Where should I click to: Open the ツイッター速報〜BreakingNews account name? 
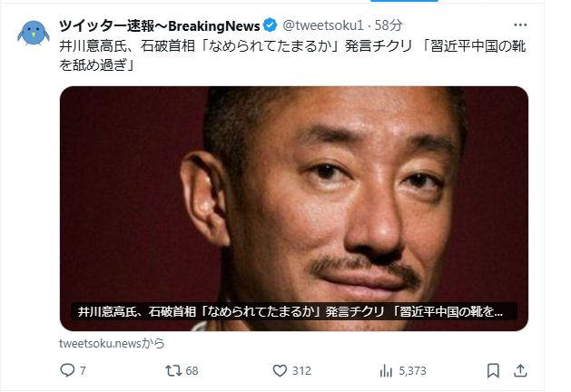pyautogui.click(x=160, y=25)
